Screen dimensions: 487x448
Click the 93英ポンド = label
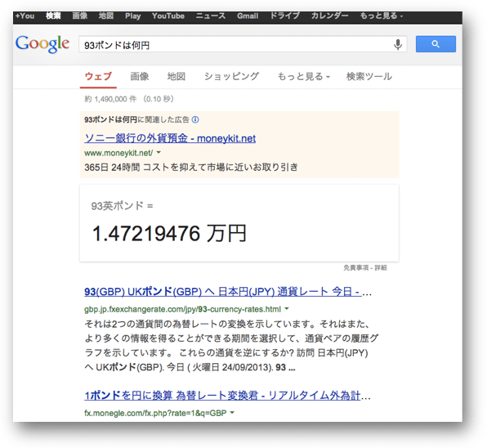122,206
